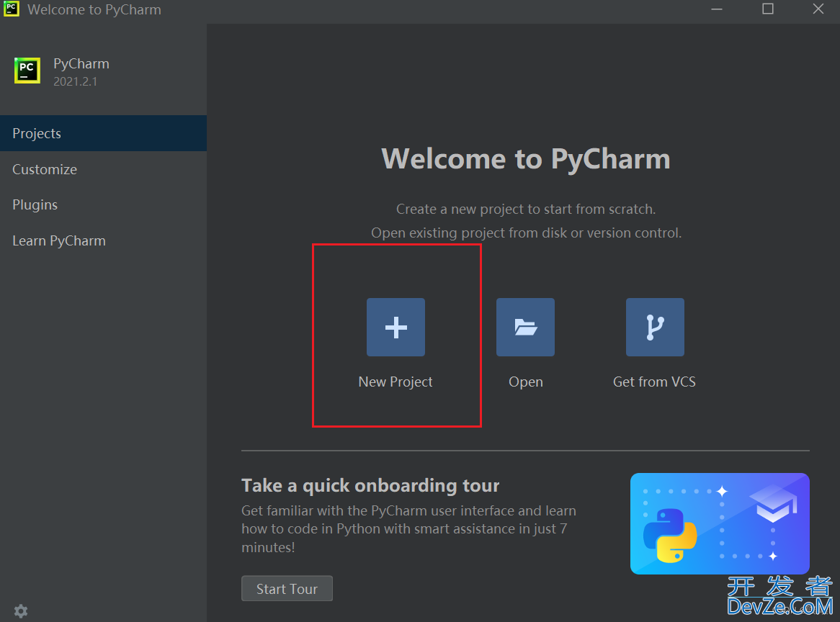Open the Plugins tab

point(104,205)
